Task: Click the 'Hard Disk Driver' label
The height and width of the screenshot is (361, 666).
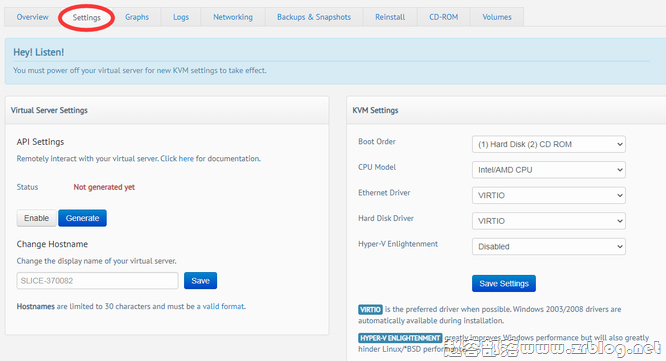Action: tap(386, 218)
